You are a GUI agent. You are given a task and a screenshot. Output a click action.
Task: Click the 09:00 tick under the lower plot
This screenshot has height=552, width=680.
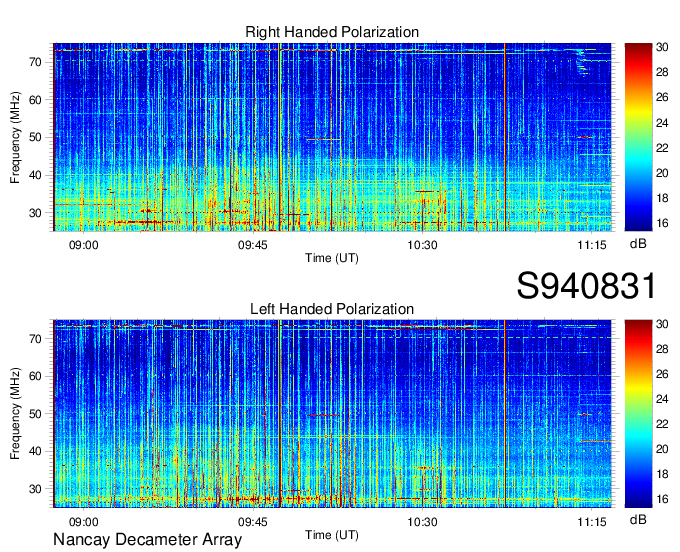point(84,522)
